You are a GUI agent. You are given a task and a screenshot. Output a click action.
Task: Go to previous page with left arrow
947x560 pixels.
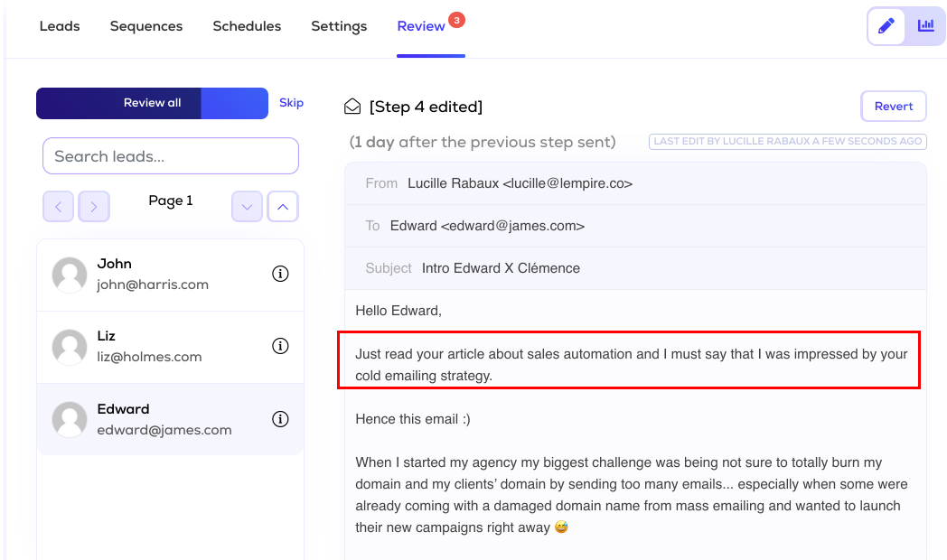pos(59,207)
